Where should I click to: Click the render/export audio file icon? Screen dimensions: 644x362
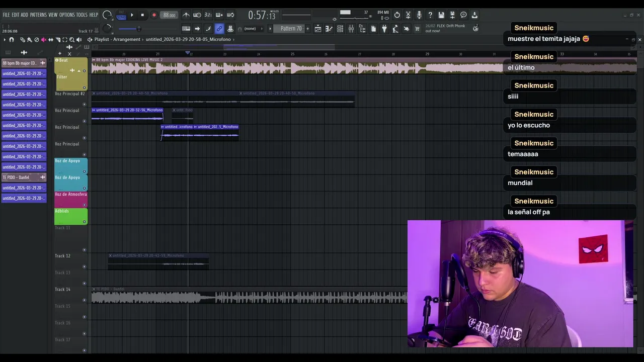[x=452, y=15]
